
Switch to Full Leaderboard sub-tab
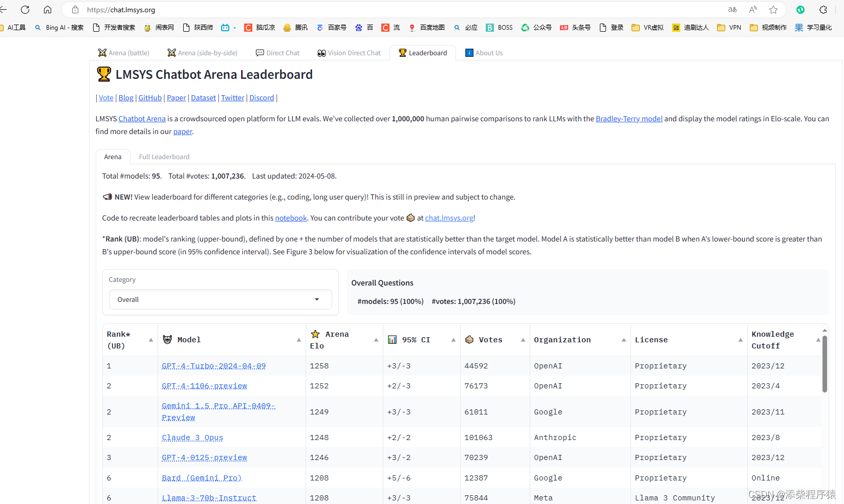point(164,157)
